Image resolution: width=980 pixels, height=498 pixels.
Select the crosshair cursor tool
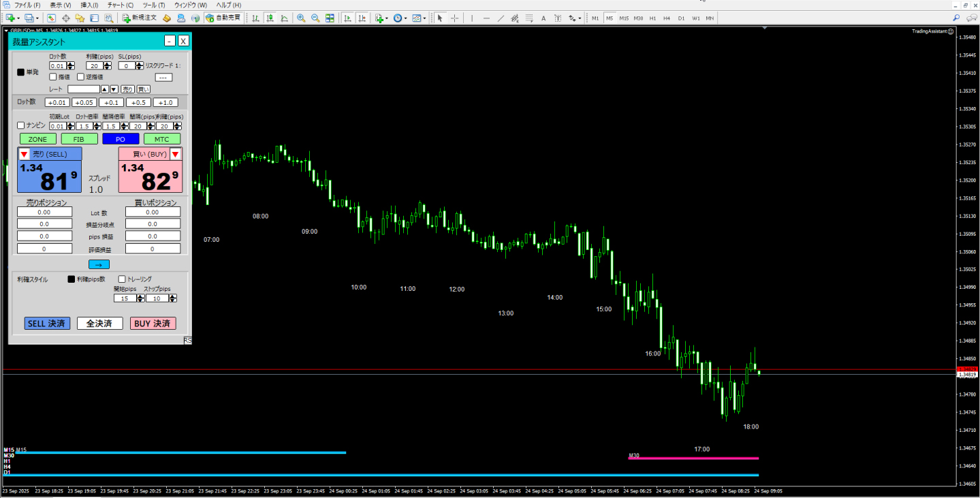coord(455,18)
